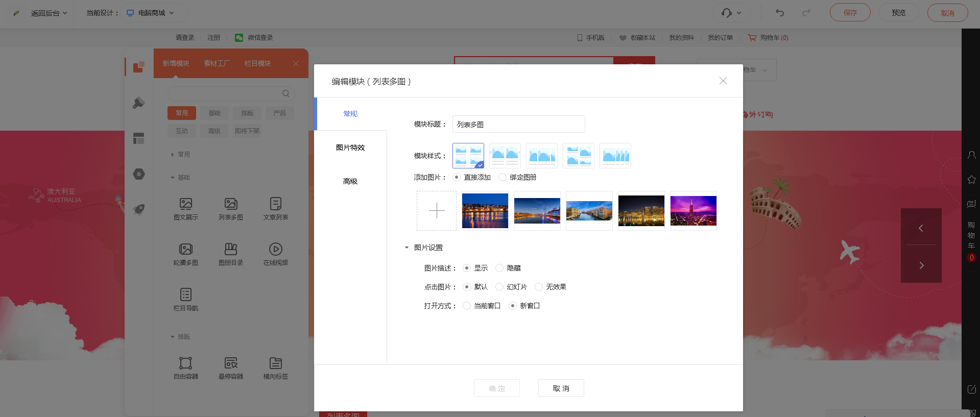Click previous slide arrow on banner
Viewport: 980px width, 417px height.
coord(921,228)
